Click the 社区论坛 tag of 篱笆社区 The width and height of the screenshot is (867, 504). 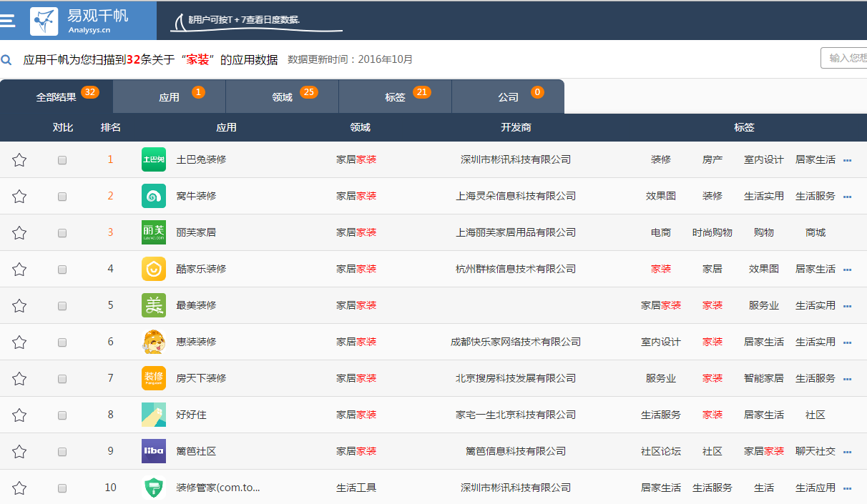[661, 451]
